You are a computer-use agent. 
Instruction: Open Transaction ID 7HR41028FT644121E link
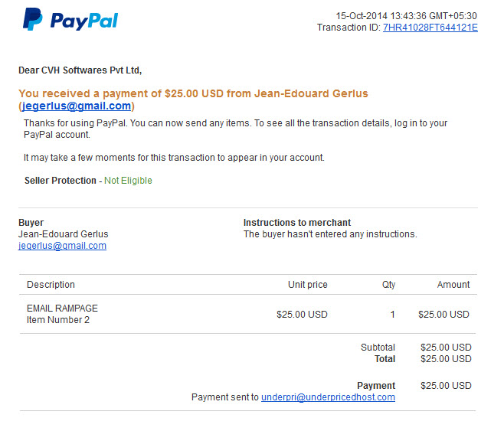point(430,28)
